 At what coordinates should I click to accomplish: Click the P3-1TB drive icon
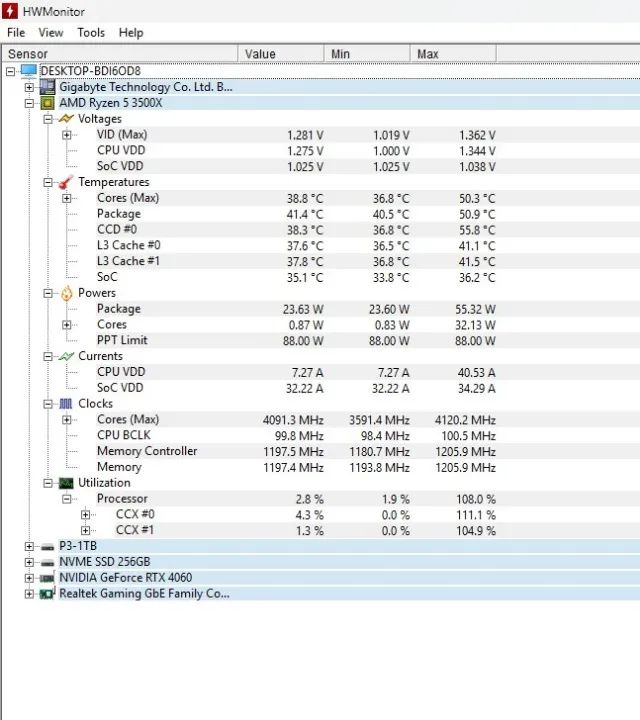click(47, 546)
